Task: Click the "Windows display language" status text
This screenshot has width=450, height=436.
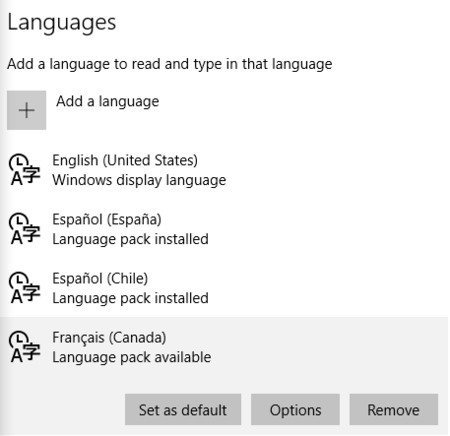Action: click(139, 180)
